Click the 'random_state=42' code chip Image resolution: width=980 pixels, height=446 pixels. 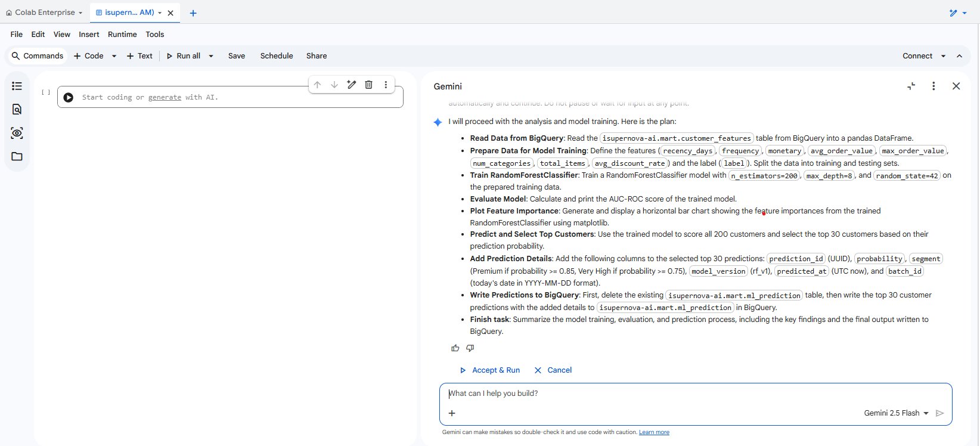[x=907, y=175]
